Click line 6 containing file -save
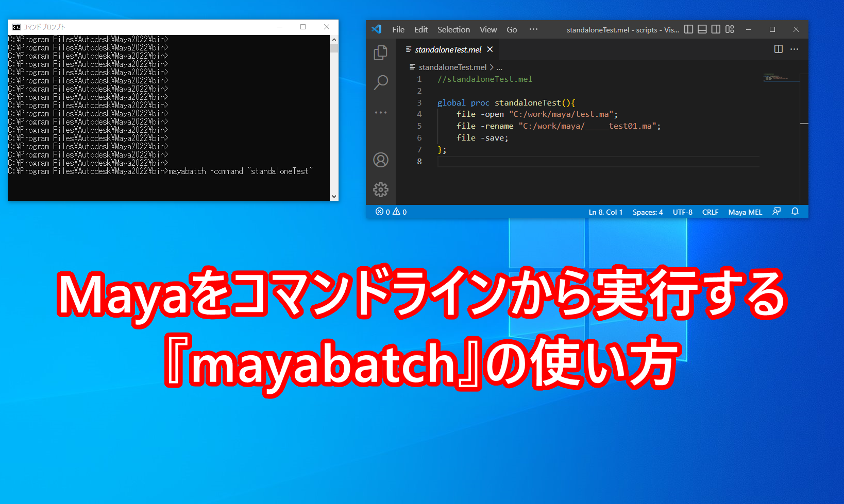The width and height of the screenshot is (844, 504). [x=482, y=137]
